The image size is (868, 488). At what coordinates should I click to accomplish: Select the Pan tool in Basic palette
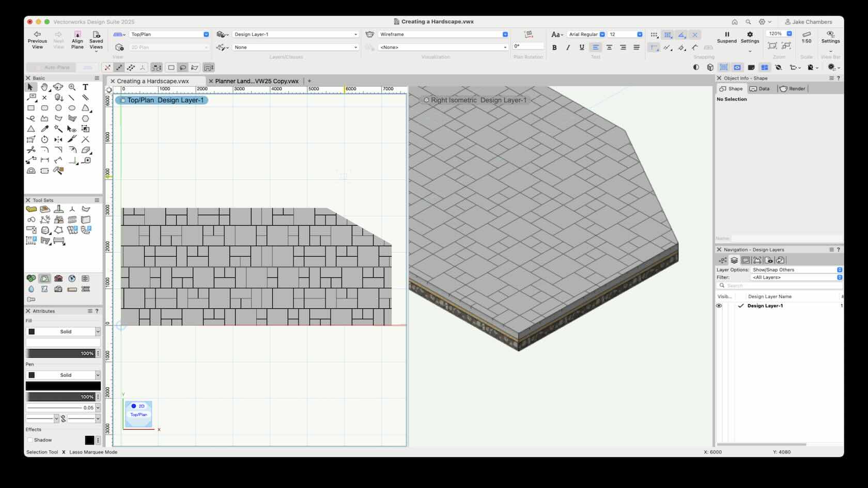[44, 87]
